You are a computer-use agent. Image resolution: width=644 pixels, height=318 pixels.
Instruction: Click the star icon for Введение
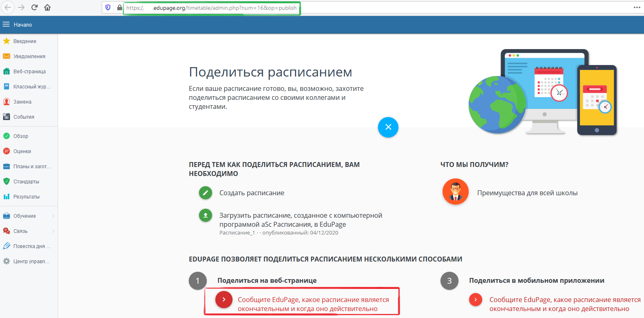point(7,41)
